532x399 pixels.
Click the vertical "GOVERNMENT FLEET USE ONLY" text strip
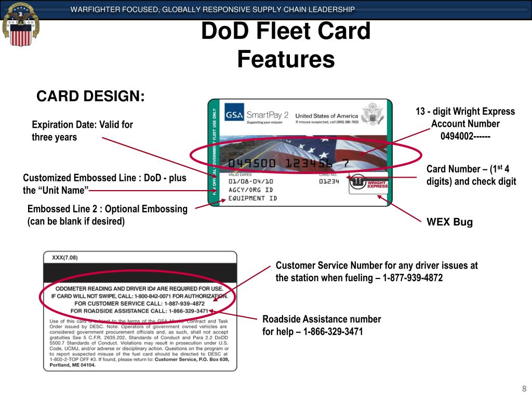click(214, 152)
